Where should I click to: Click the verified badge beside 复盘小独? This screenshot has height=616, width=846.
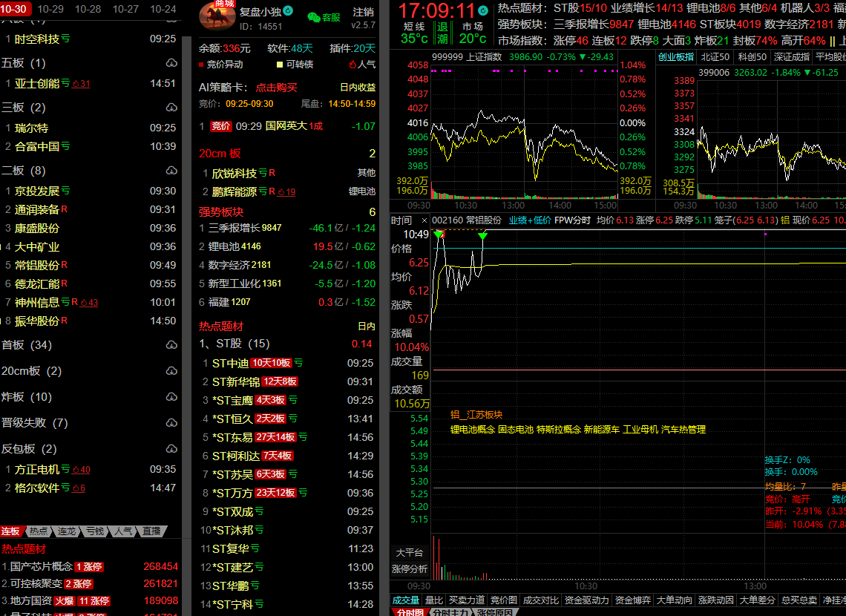[x=288, y=12]
